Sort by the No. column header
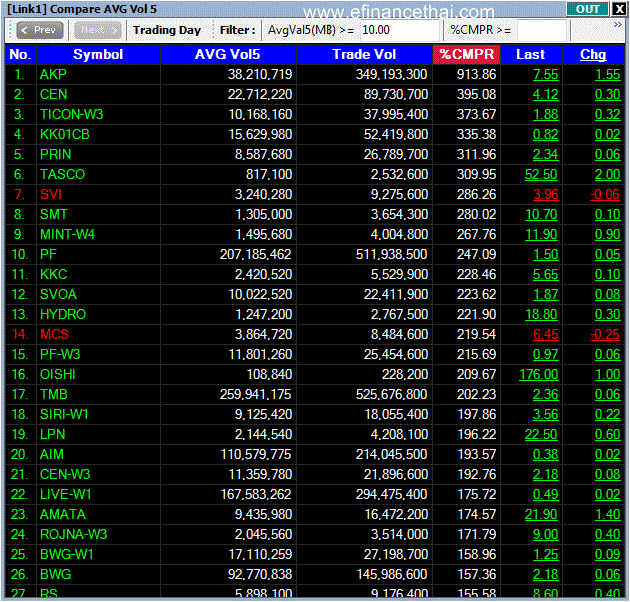This screenshot has height=602, width=630. [x=20, y=54]
